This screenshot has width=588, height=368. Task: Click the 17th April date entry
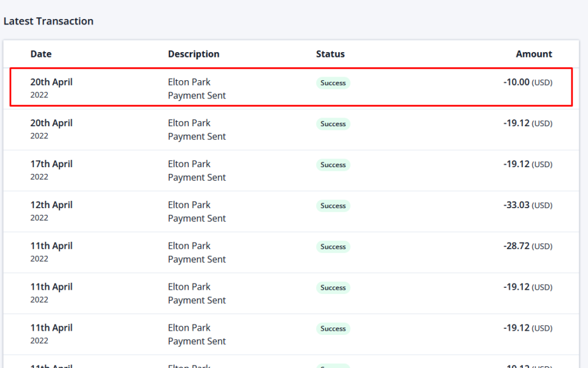[51, 164]
